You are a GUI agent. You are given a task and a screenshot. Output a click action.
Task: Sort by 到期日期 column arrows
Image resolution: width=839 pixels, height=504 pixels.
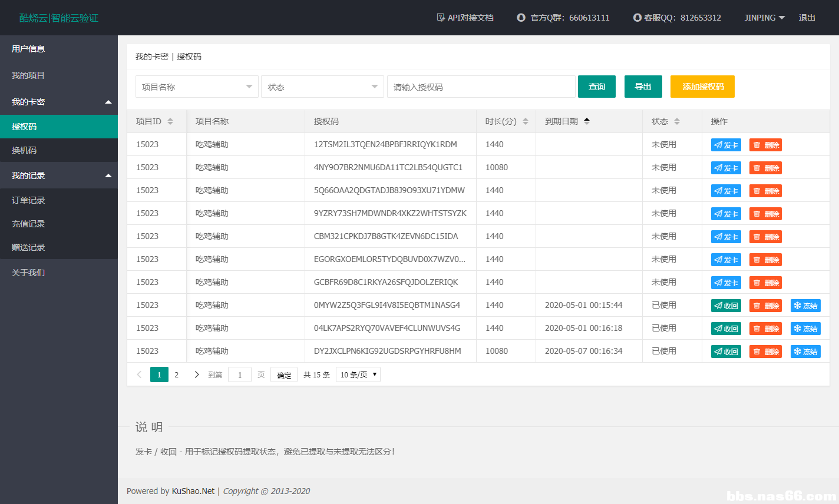[x=587, y=121]
